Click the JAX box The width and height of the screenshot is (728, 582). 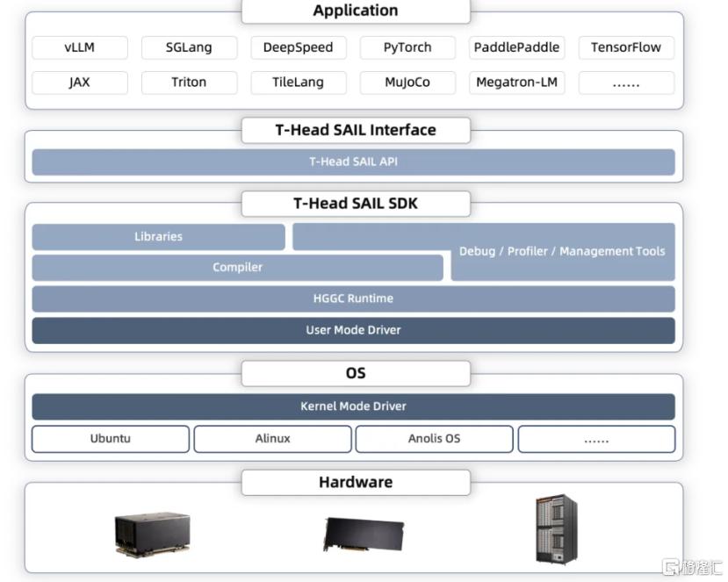tap(80, 83)
